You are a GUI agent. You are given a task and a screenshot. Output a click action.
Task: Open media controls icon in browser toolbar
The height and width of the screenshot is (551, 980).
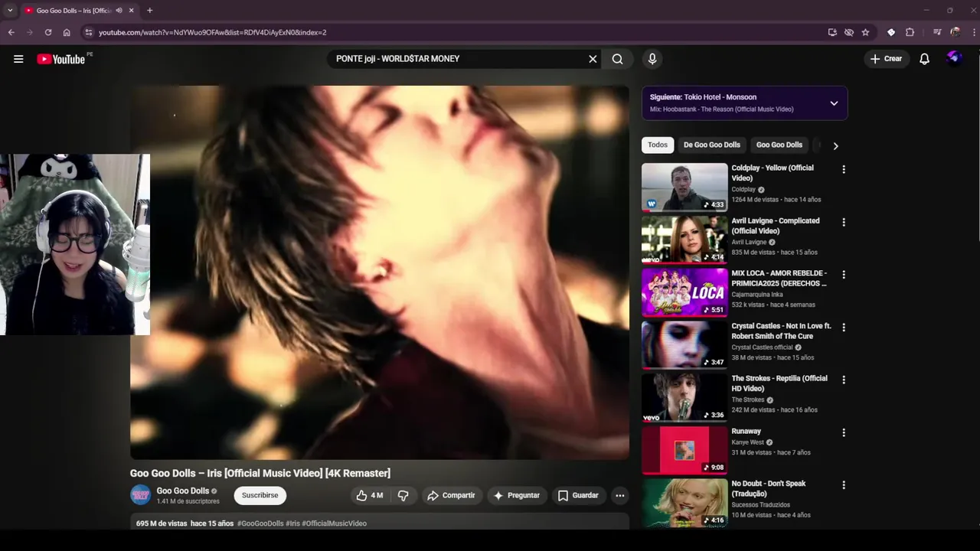pos(937,32)
